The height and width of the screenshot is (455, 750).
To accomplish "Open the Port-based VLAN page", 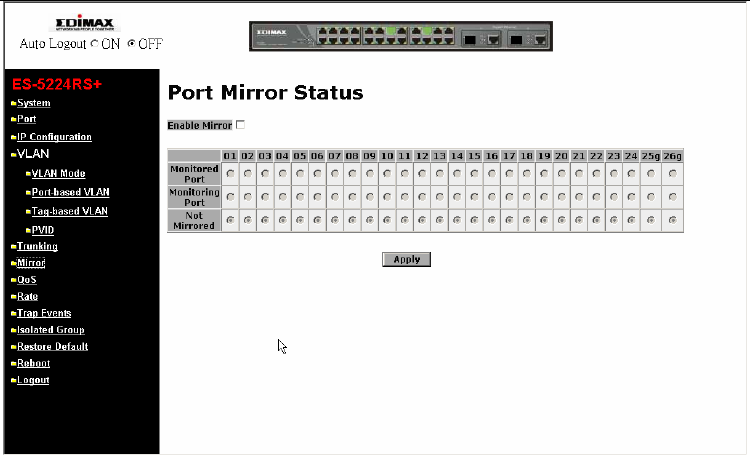I will click(70, 192).
